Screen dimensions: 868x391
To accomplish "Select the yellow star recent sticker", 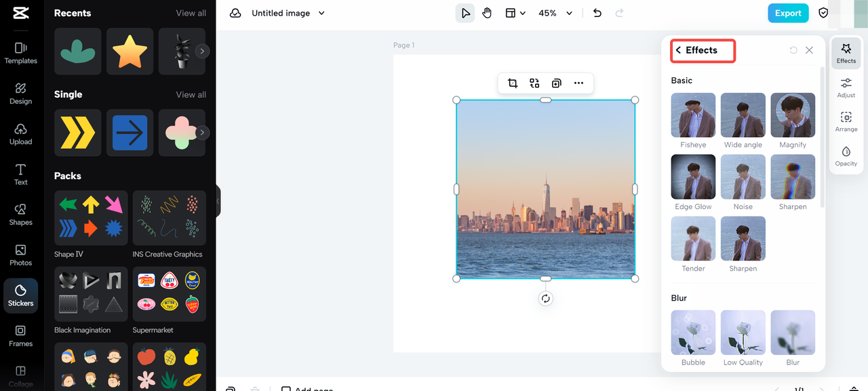I will tap(130, 52).
